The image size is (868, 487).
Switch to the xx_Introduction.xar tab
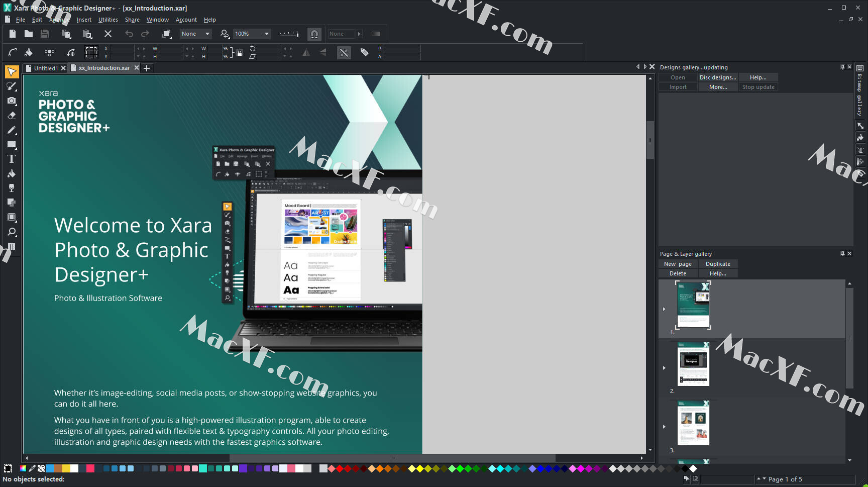pos(103,68)
